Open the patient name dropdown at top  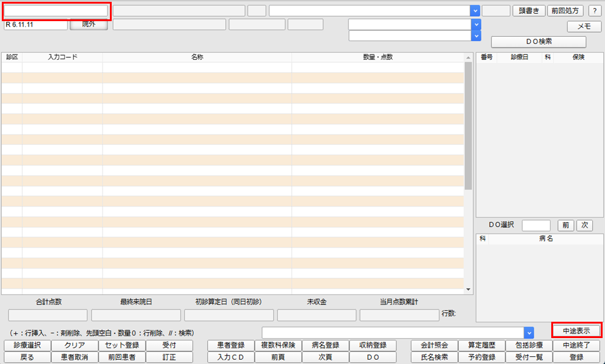tap(476, 10)
